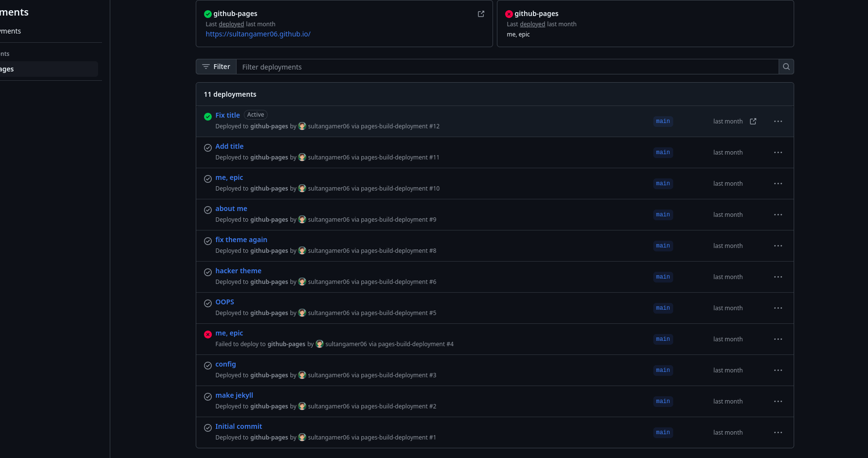This screenshot has height=458, width=868.
Task: Open the three-dots menu for OOPS deployment
Action: click(x=778, y=308)
